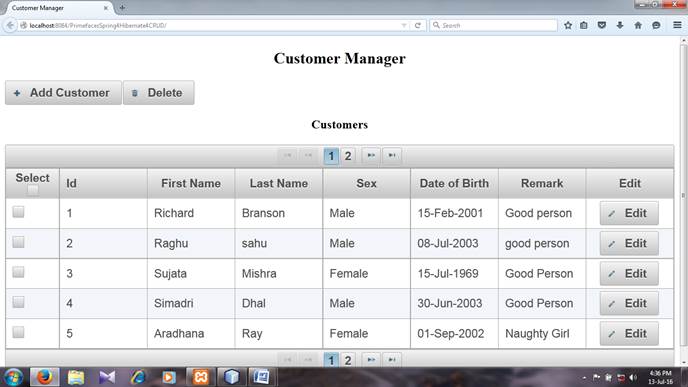Viewport: 688px width, 387px height.
Task: Open the URL history dropdown arrow
Action: click(404, 25)
